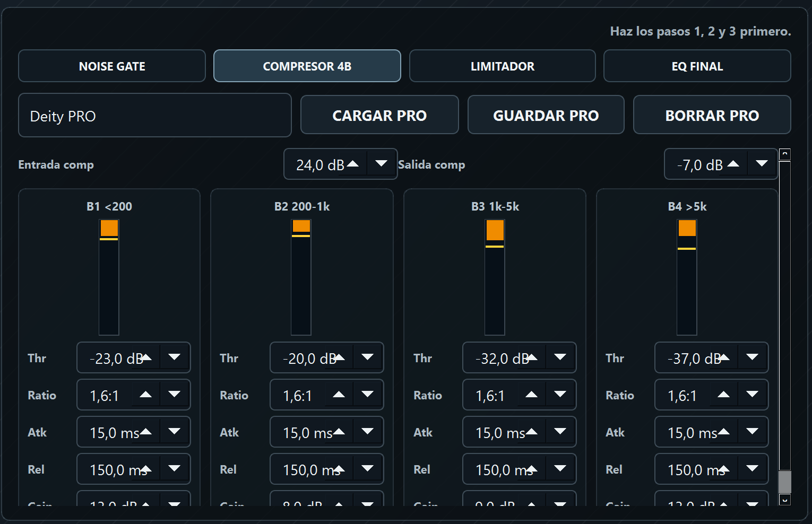Decrease B2 Atk time with down arrow
The height and width of the screenshot is (524, 812).
click(x=367, y=432)
